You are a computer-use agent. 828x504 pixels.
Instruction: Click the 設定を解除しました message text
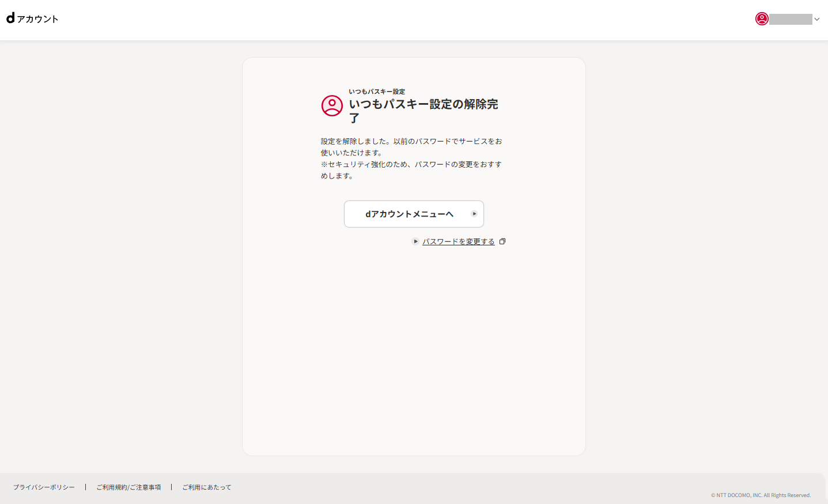tap(411, 147)
